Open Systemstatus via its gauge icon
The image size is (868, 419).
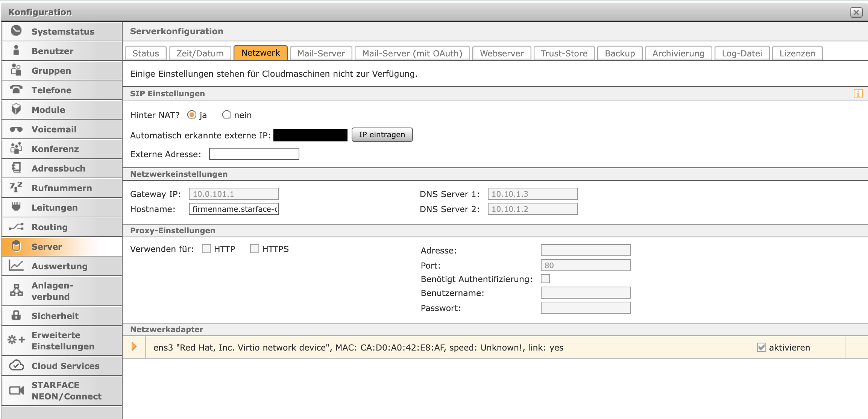[16, 31]
